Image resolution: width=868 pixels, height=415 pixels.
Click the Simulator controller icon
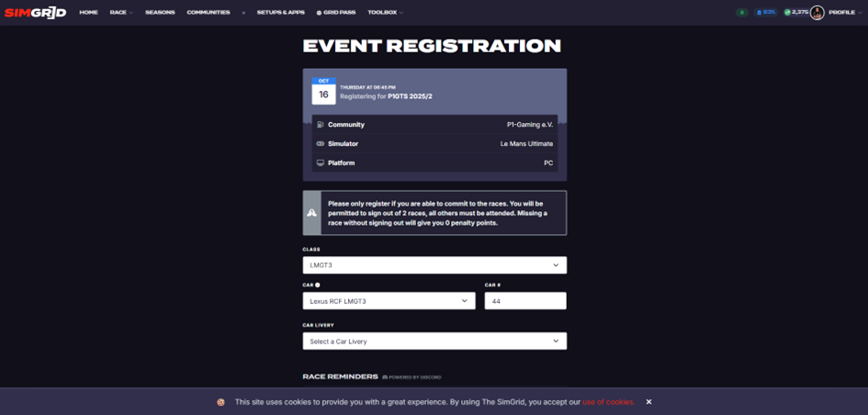click(321, 144)
